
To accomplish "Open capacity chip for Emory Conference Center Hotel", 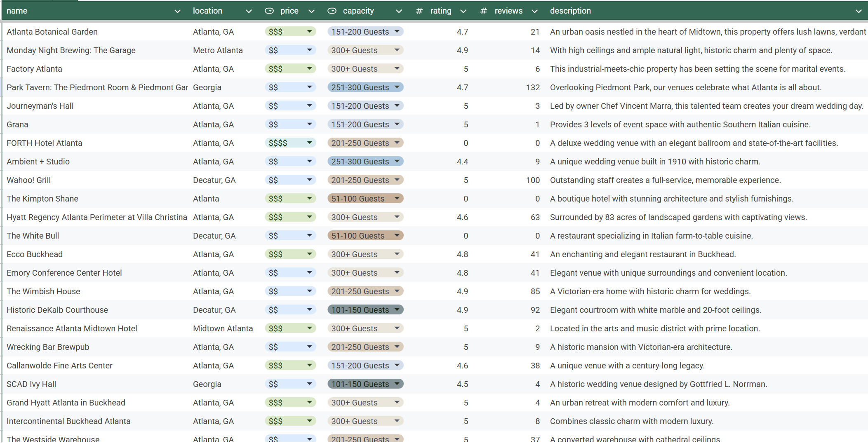I will 365,273.
